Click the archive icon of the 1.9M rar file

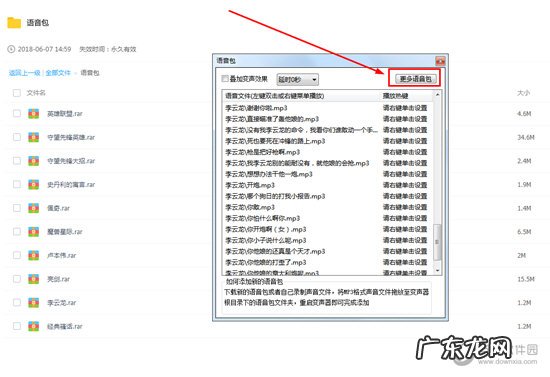click(33, 184)
